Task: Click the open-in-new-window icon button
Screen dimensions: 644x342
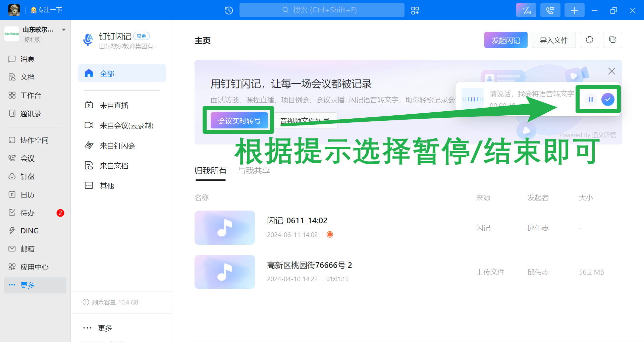Action: click(612, 40)
